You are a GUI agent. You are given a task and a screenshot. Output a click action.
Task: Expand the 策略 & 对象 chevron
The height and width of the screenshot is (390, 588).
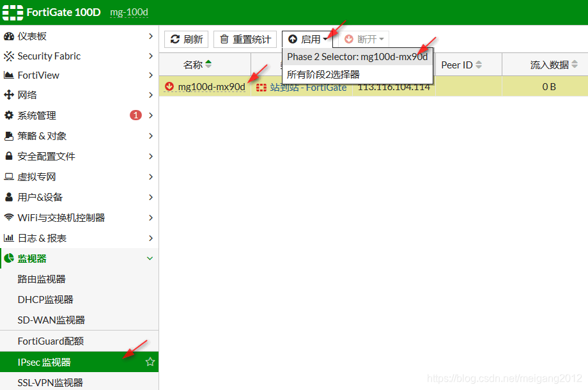[x=151, y=136]
